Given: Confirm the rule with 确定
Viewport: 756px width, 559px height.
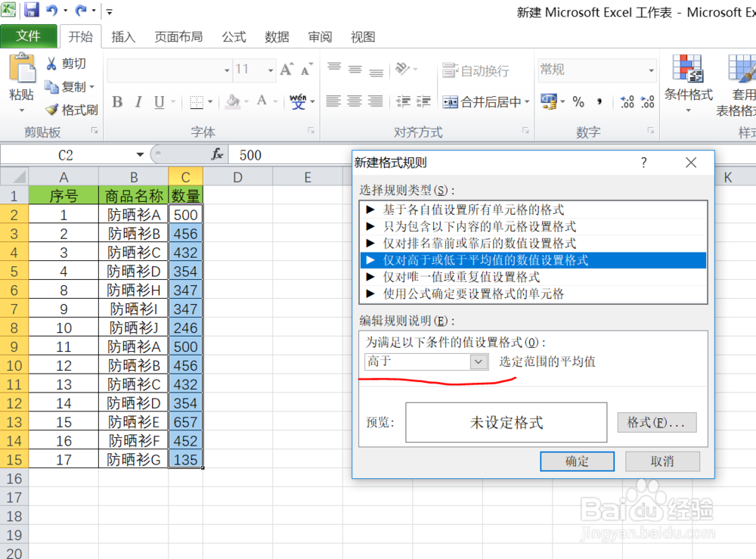Looking at the screenshot, I should pos(577,461).
